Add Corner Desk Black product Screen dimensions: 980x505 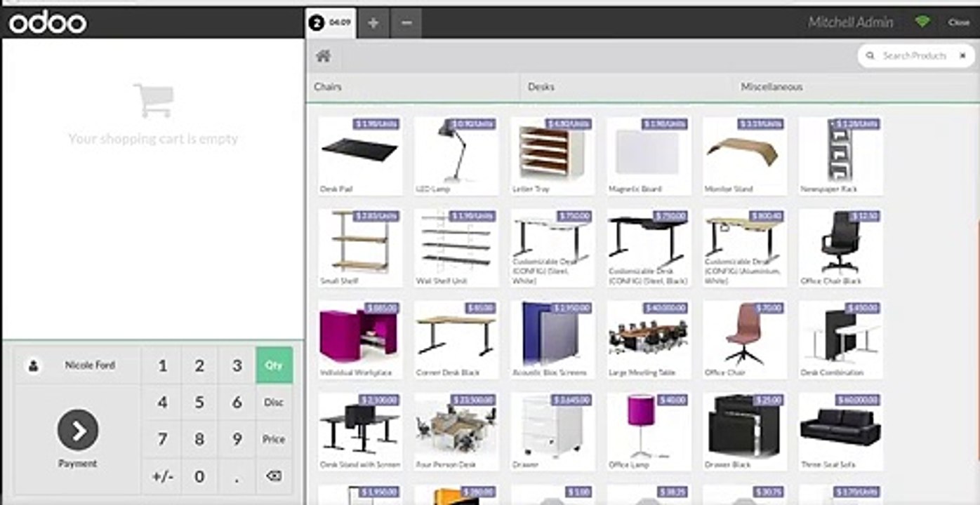point(456,339)
